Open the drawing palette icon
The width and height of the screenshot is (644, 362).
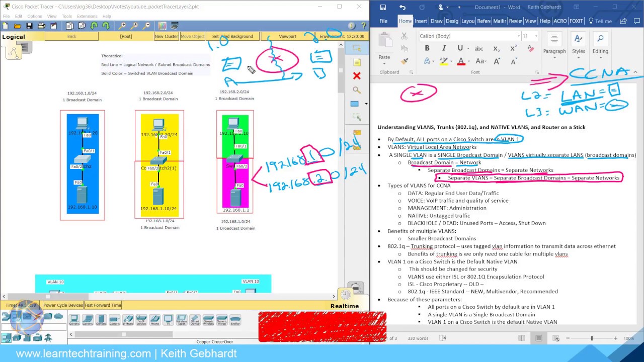pos(163,26)
